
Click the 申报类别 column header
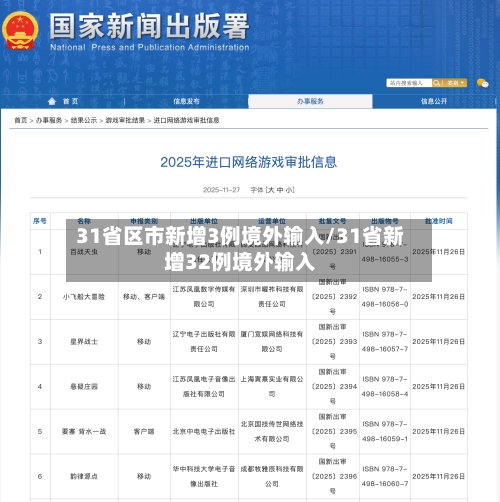coord(144,221)
